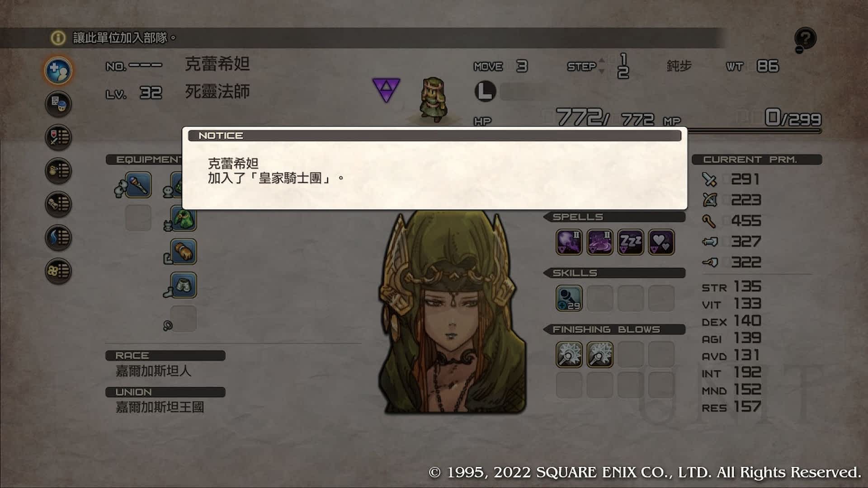Choose the Zzz sleep spell icon
The width and height of the screenshot is (868, 488).
pos(630,242)
